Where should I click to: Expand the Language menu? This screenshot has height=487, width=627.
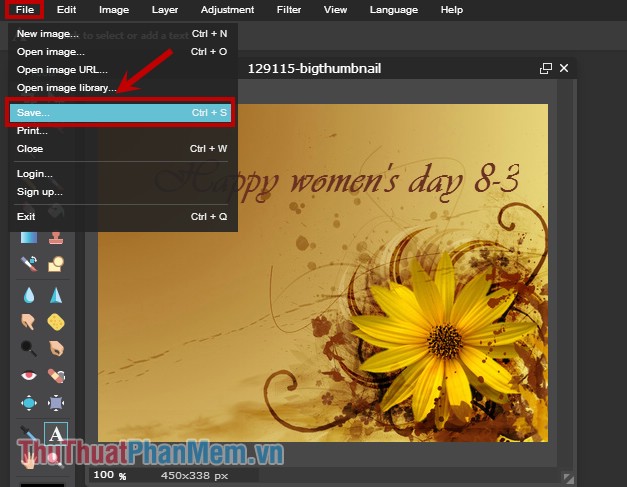click(393, 10)
